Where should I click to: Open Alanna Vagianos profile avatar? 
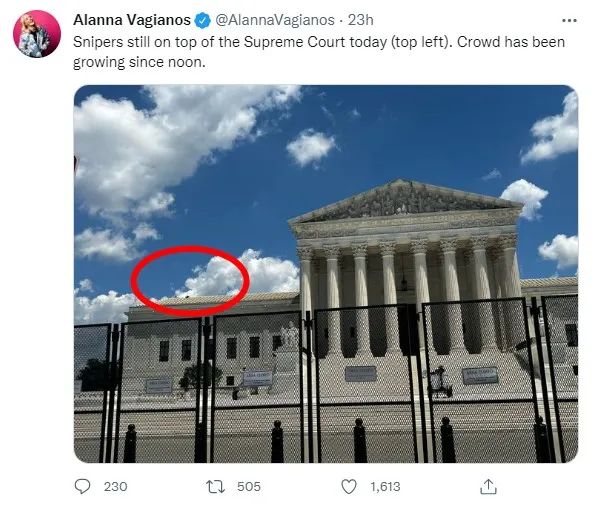37,34
